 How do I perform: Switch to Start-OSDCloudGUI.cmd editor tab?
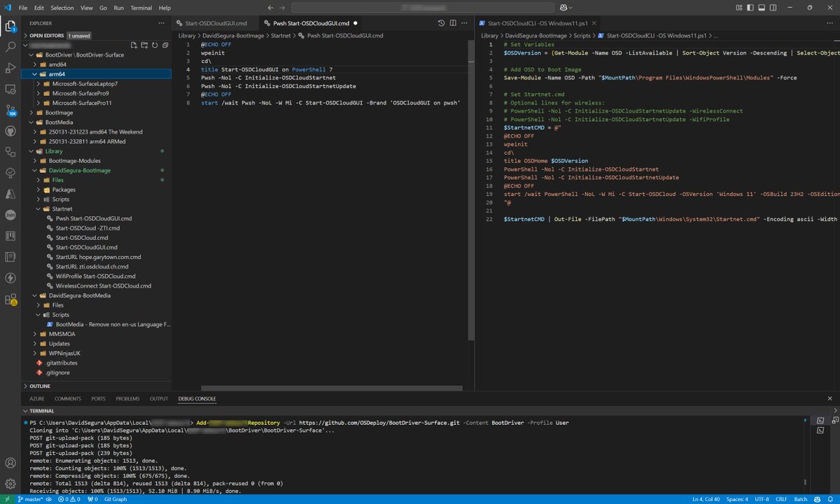216,23
